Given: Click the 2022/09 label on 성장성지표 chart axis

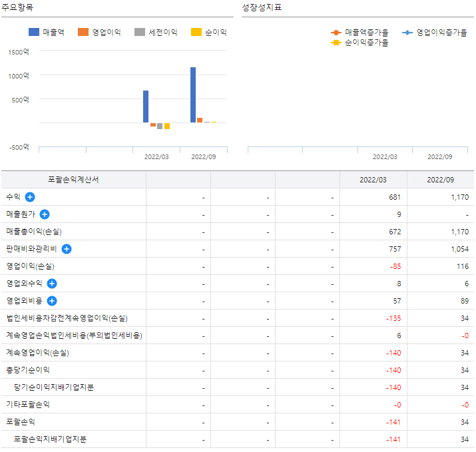Looking at the screenshot, I should tap(440, 157).
